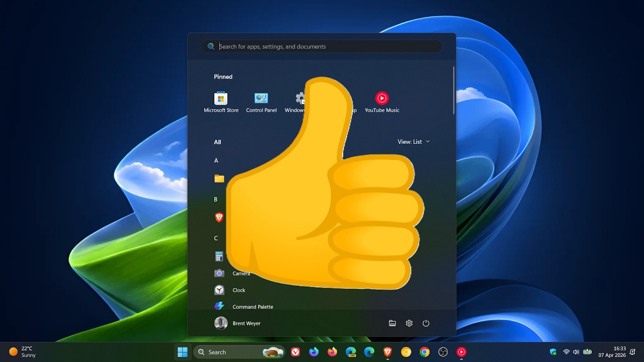This screenshot has width=644, height=362.
Task: Open YouTube Music on the taskbar
Action: tap(461, 352)
